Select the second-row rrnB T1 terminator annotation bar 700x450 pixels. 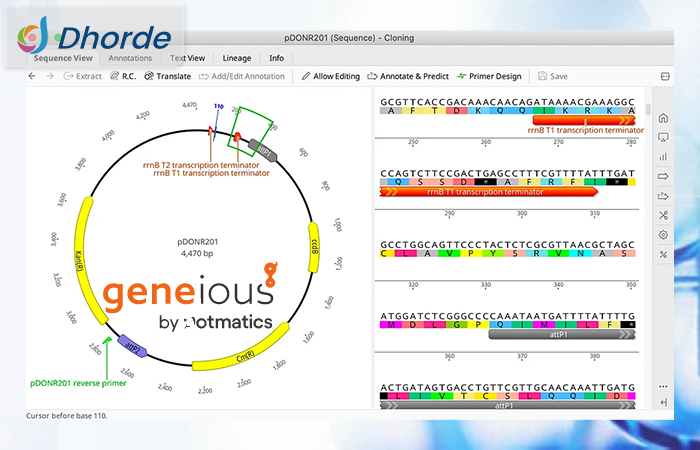coord(489,192)
